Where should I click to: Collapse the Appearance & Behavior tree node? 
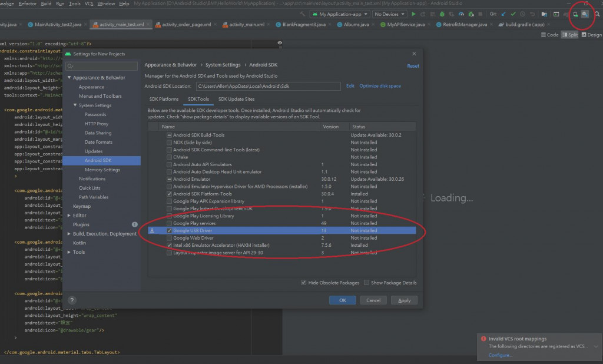[x=69, y=77]
